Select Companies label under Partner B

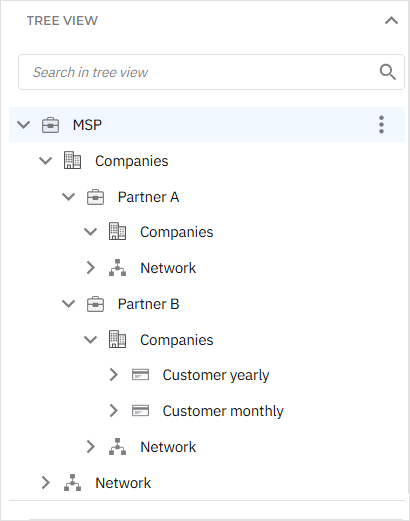(x=177, y=340)
